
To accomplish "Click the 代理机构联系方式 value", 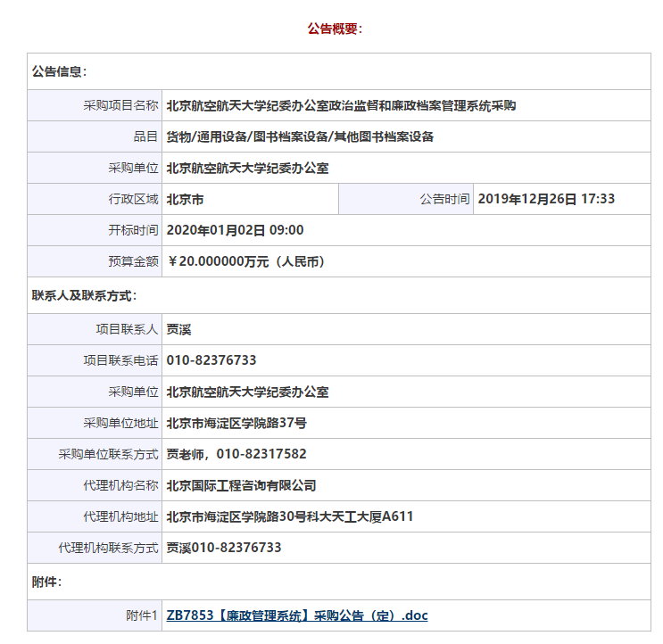I will pos(224,548).
